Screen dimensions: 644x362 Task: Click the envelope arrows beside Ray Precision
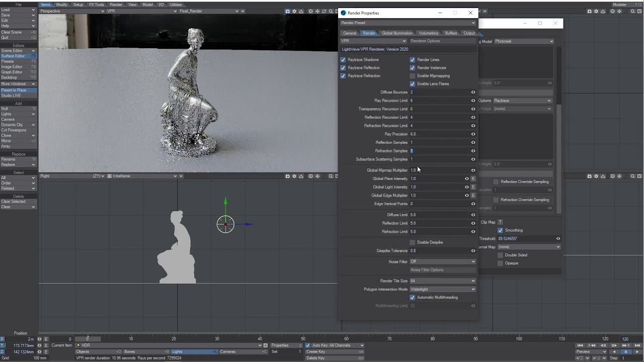[473, 134]
